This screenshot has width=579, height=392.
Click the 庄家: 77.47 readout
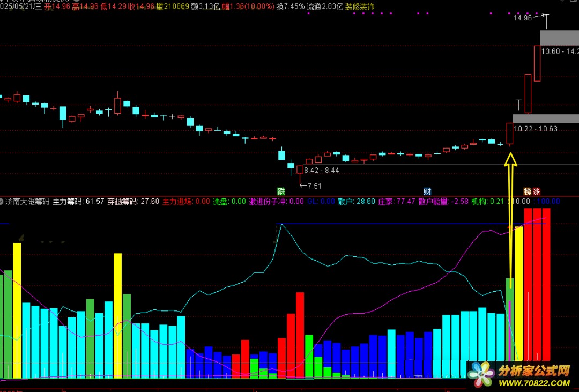point(397,201)
